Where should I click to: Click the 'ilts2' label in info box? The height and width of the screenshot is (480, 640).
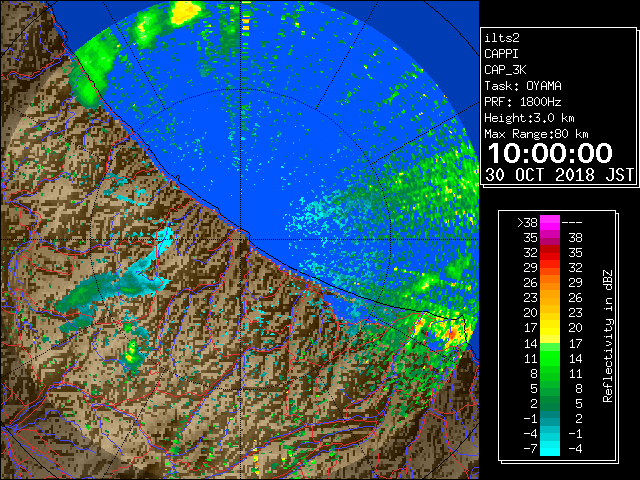tap(502, 38)
